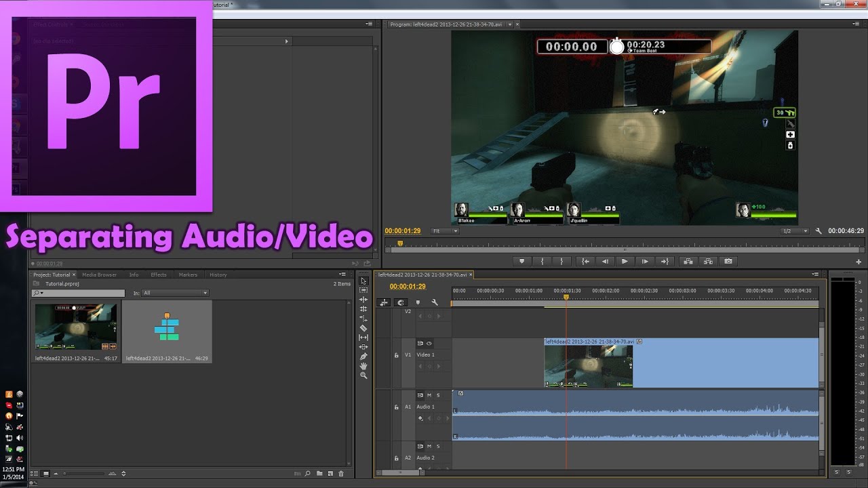Select the Rolling Edit tool
Viewport: 868px width, 488px height.
363,309
